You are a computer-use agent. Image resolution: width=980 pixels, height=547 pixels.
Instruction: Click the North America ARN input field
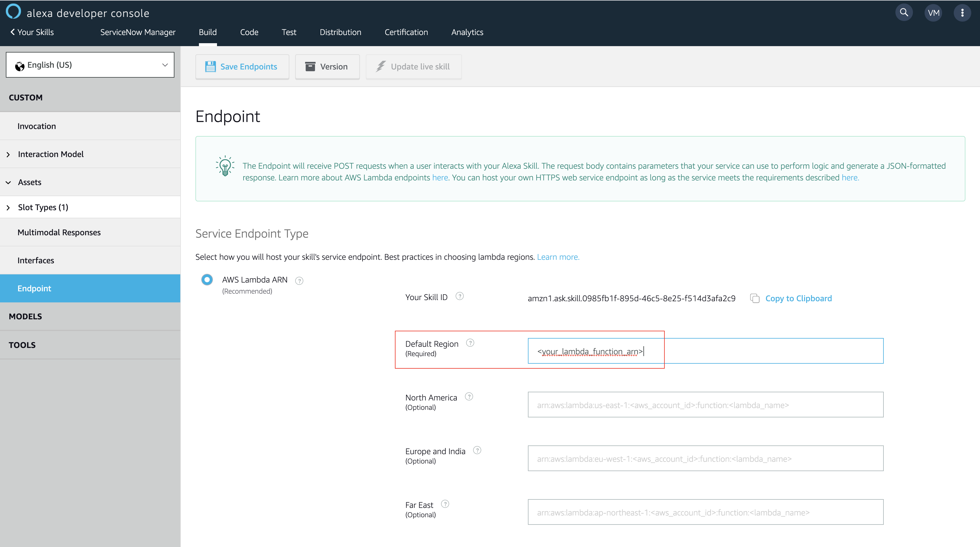pos(706,405)
